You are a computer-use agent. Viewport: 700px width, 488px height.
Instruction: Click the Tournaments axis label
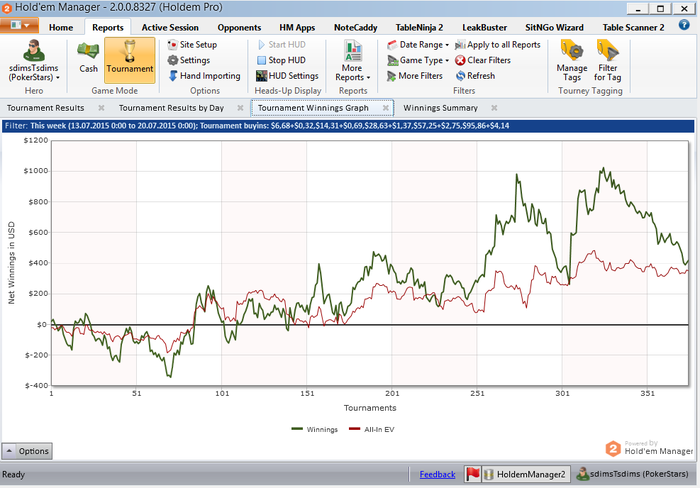pos(370,408)
